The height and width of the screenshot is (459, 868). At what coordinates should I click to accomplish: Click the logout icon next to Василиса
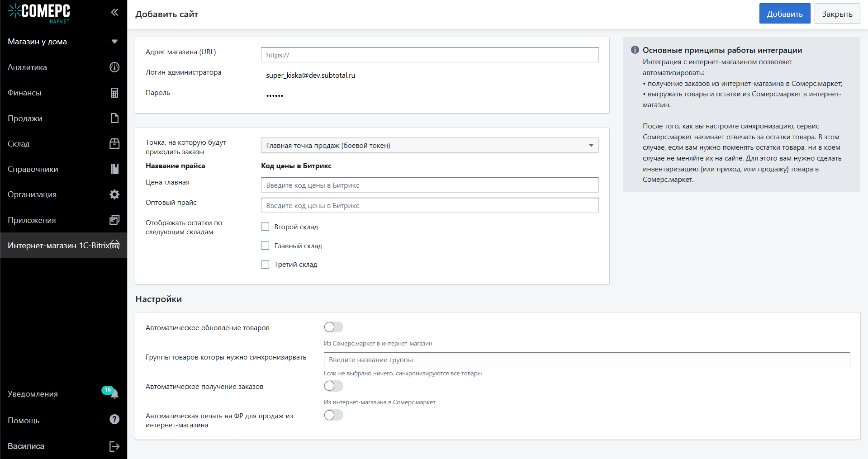pos(114,446)
